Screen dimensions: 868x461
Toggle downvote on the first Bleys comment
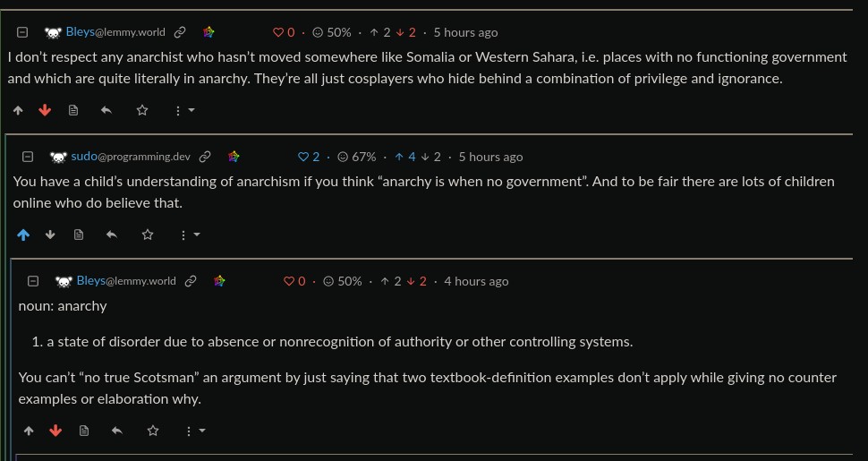[46, 110]
